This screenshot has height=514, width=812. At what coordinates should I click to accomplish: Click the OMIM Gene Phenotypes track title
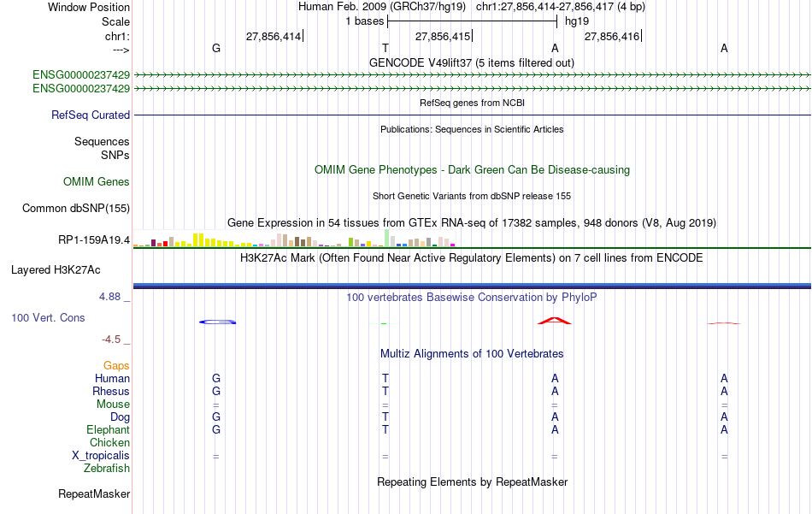472,170
